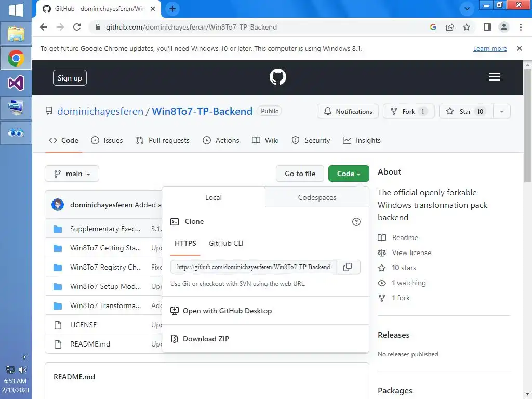Open the hamburger menu in GitHub header
532x399 pixels.
[x=495, y=77]
